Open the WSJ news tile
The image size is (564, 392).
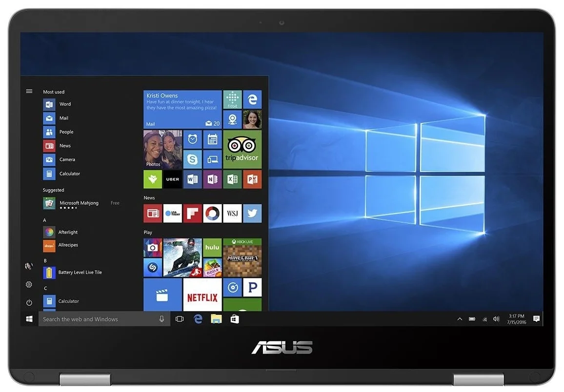point(232,213)
